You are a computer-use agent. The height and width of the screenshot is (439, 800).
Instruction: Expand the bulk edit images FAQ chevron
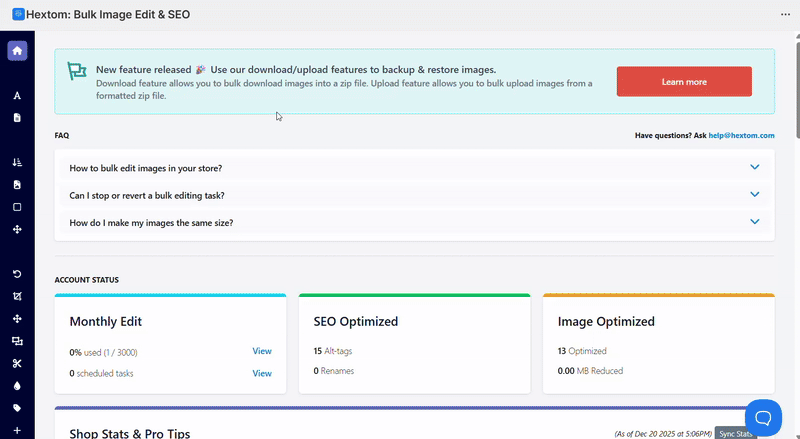tap(755, 167)
